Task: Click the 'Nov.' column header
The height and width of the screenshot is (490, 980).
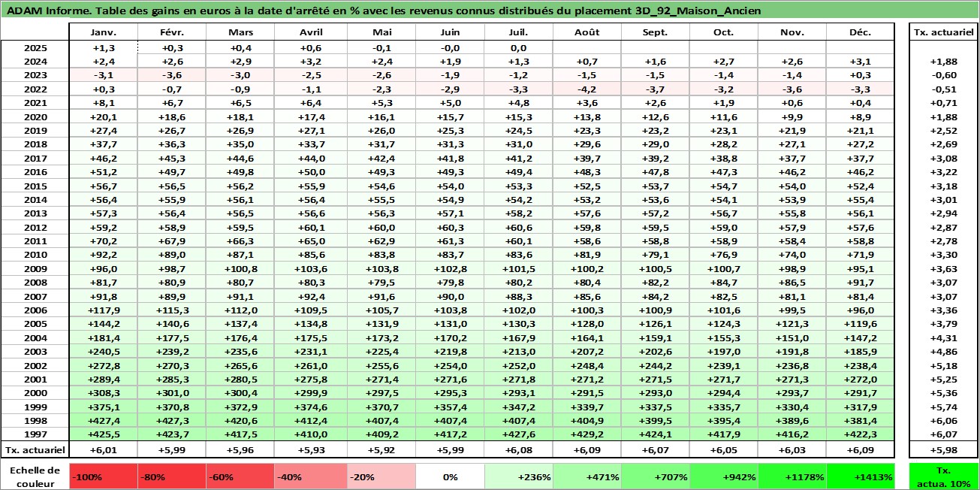Action: tap(792, 32)
